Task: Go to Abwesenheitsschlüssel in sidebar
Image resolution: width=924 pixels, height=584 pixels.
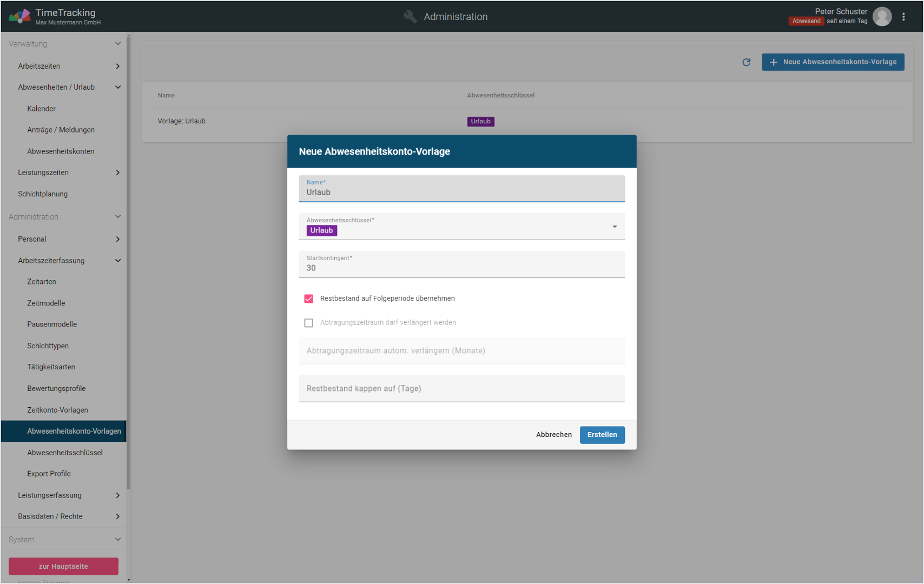Action: (x=65, y=453)
